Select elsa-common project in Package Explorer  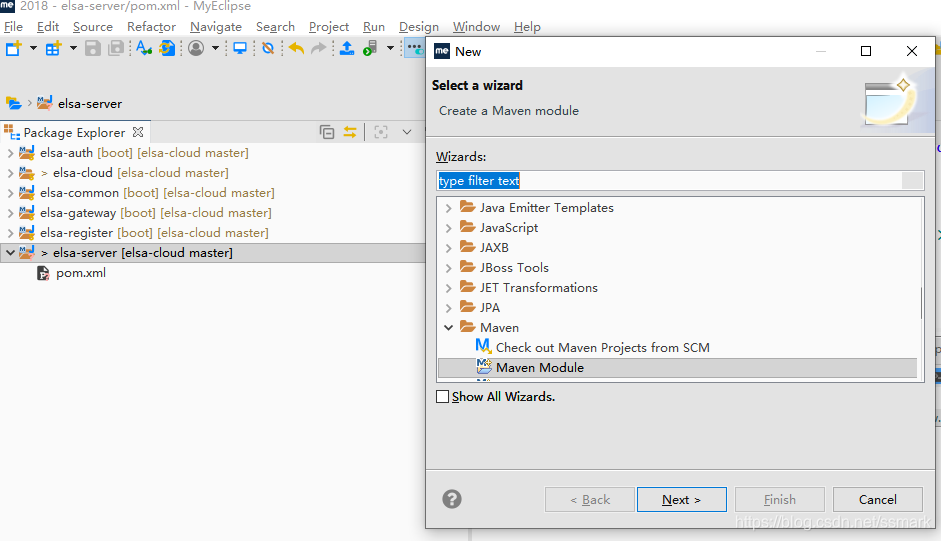157,193
